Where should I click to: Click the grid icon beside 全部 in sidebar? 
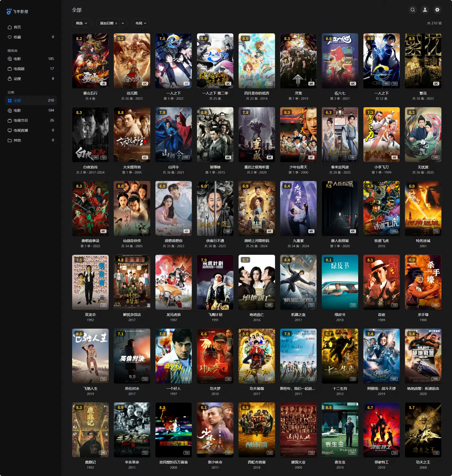10,101
